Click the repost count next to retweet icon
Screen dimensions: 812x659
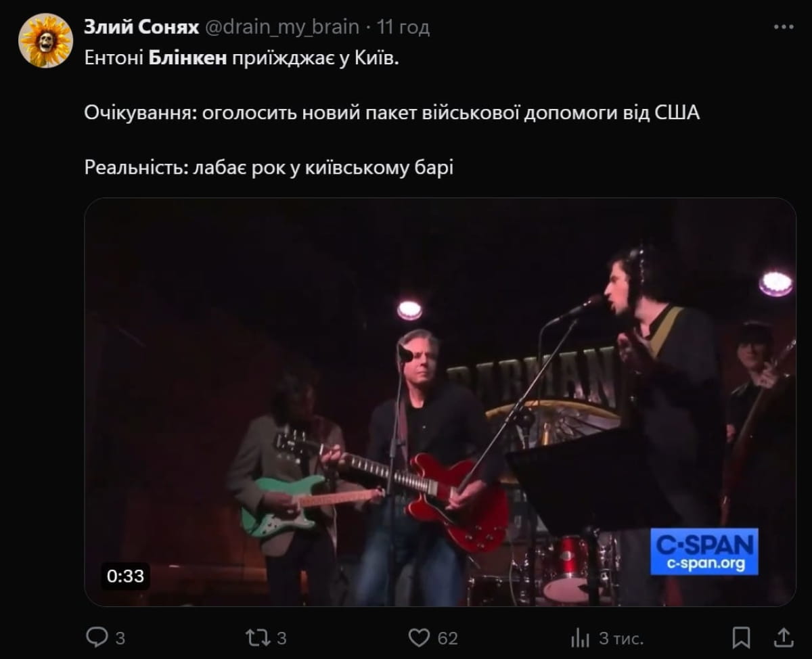[x=281, y=638]
